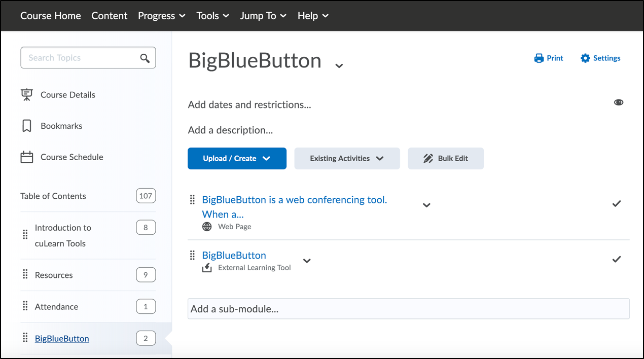
Task: Click the Bookmarks ribbon icon
Action: (x=27, y=126)
